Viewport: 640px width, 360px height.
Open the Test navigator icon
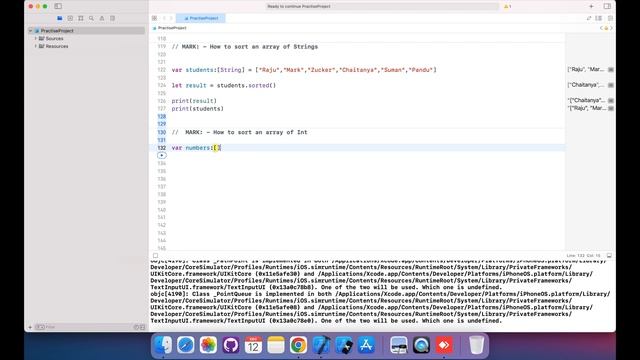[113, 18]
